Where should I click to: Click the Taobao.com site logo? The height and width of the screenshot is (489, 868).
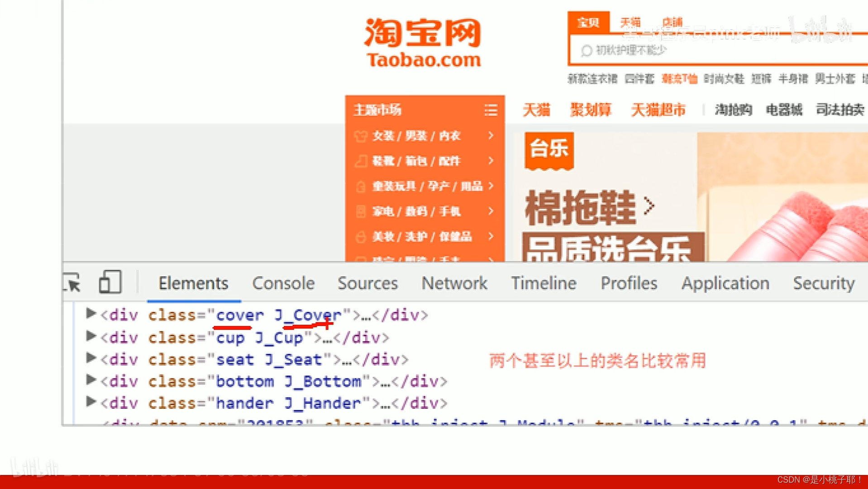tap(423, 43)
